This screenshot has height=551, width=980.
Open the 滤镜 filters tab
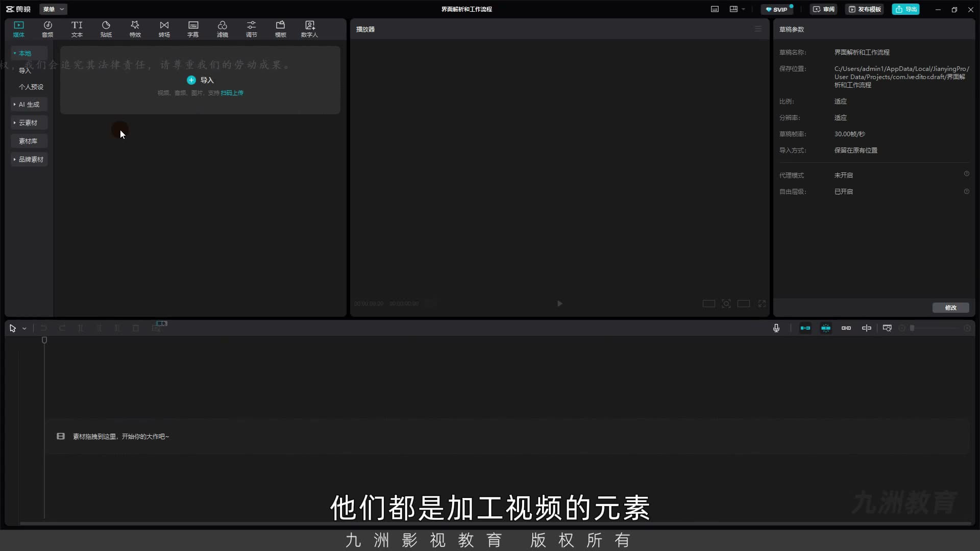pyautogui.click(x=223, y=29)
